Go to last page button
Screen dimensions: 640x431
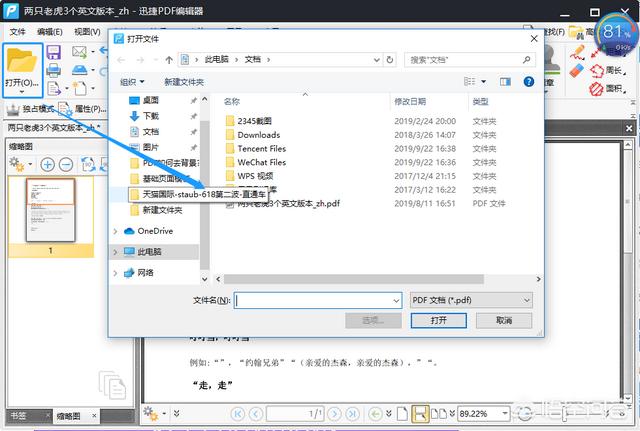[353, 414]
